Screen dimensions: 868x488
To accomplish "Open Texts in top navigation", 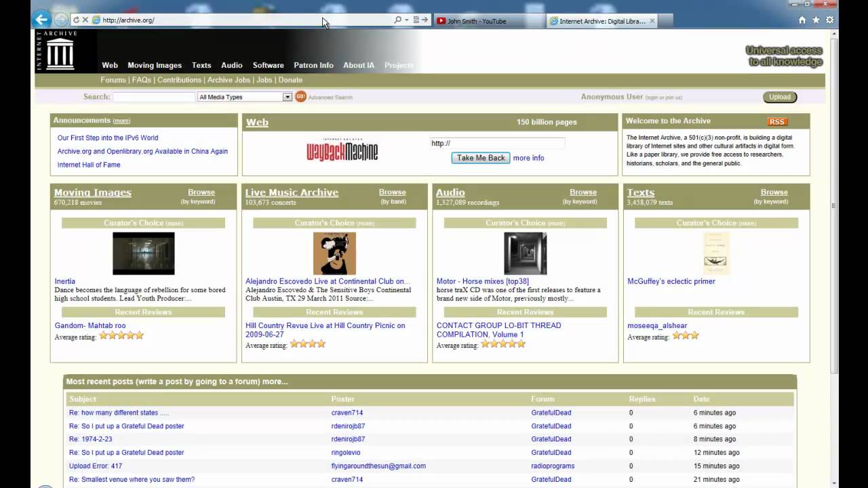I will pos(201,65).
